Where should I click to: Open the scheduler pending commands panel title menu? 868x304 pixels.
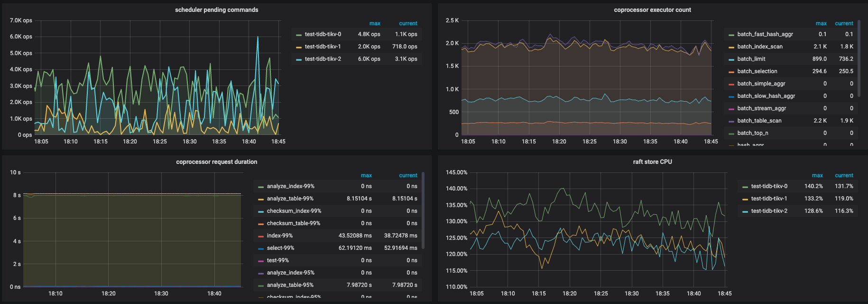(x=216, y=10)
